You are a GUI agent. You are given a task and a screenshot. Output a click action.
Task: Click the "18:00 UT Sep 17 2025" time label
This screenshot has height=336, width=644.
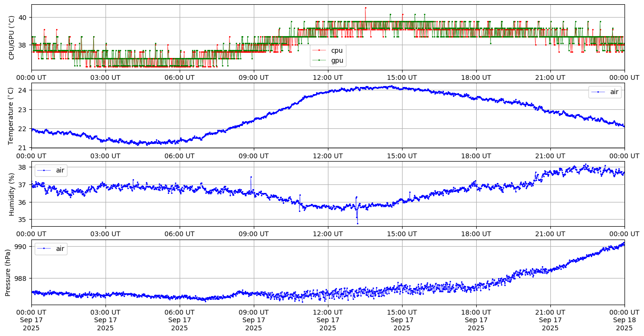coord(476,320)
